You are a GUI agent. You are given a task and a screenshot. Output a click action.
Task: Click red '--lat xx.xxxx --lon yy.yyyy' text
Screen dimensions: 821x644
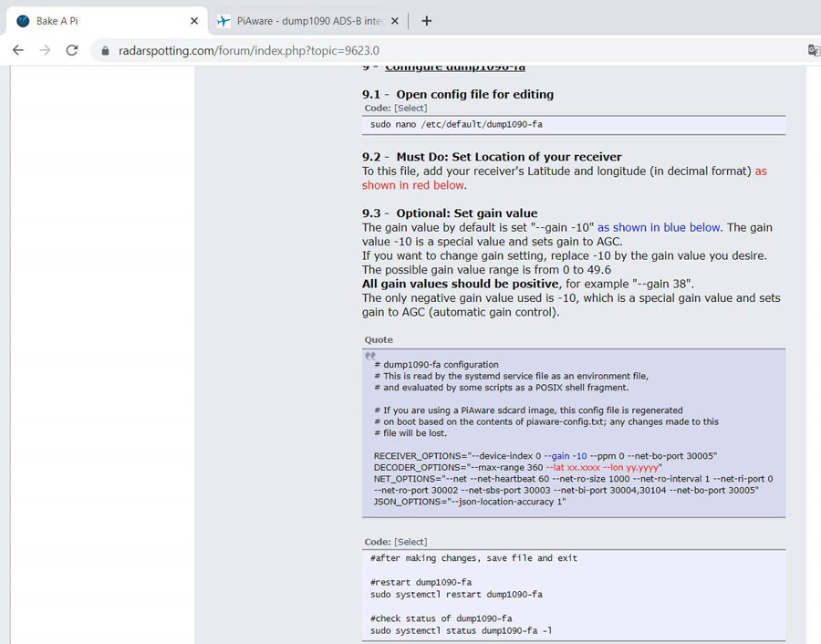click(603, 468)
